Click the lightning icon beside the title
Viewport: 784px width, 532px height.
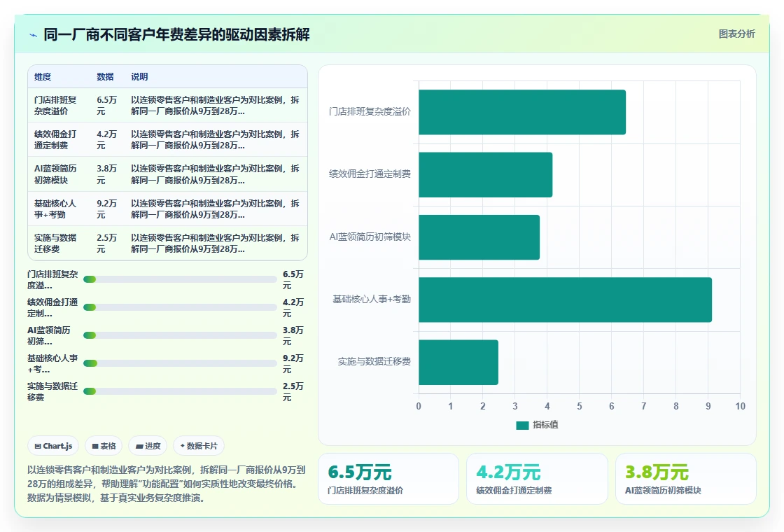(x=34, y=35)
